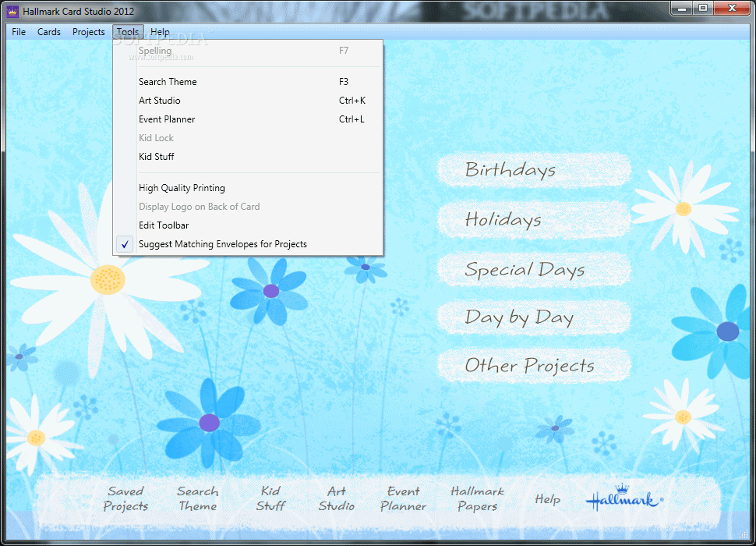Open Hallmark Papers link
756x546 pixels.
477,498
